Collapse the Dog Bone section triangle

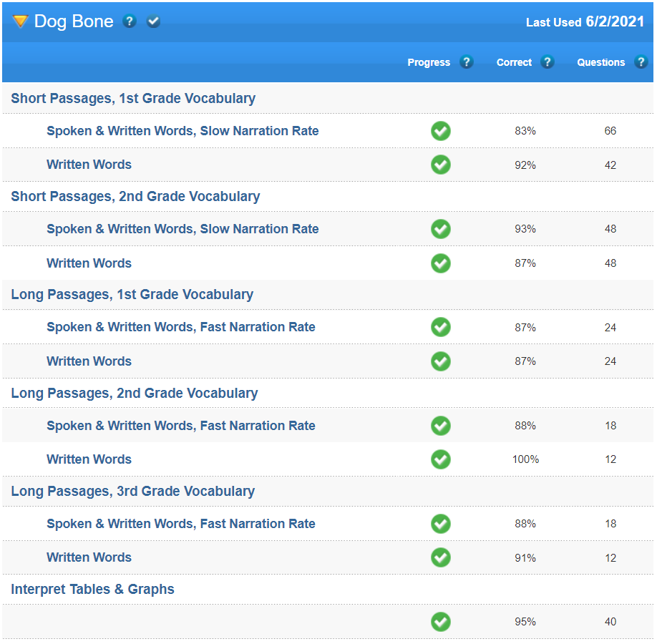click(20, 21)
